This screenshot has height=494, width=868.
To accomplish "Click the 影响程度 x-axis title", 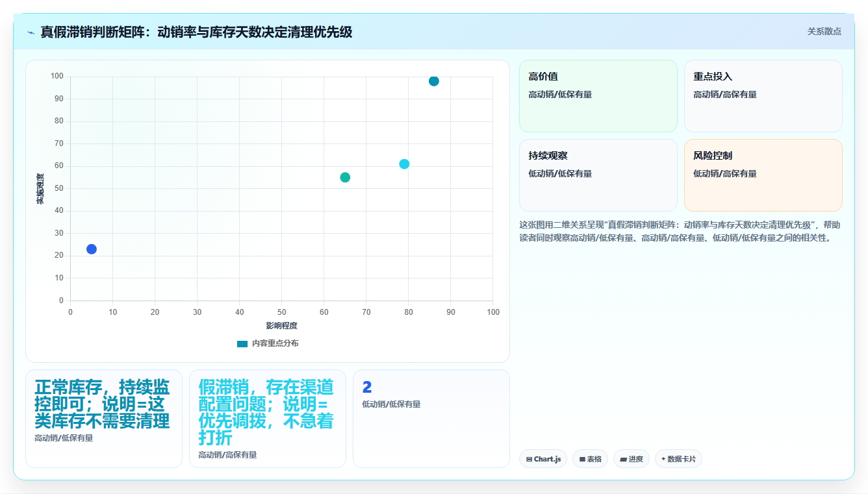I will click(x=281, y=326).
